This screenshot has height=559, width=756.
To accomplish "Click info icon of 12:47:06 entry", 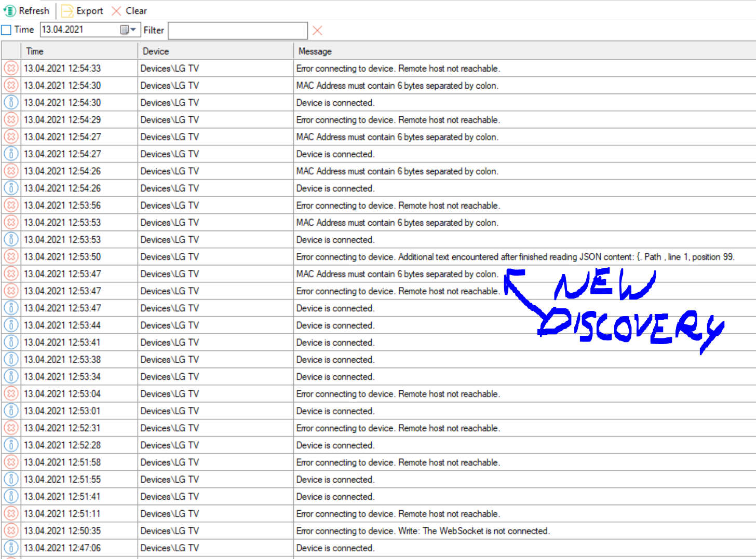I will [11, 548].
